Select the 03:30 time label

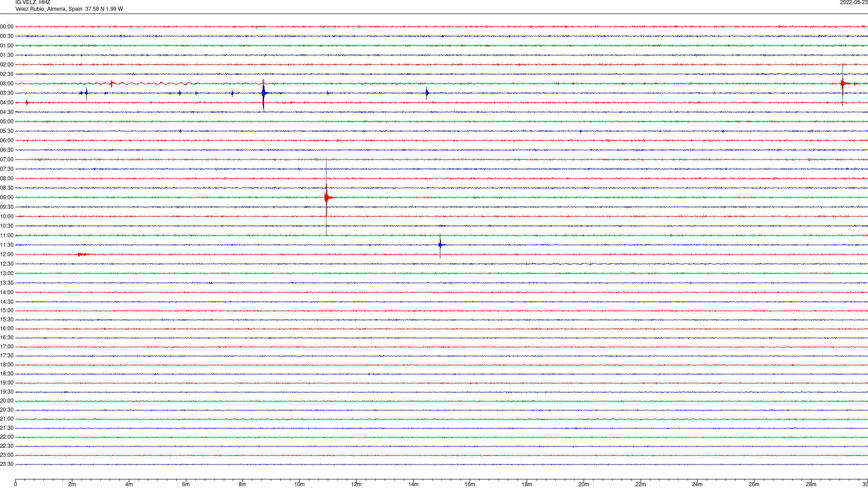[7, 93]
